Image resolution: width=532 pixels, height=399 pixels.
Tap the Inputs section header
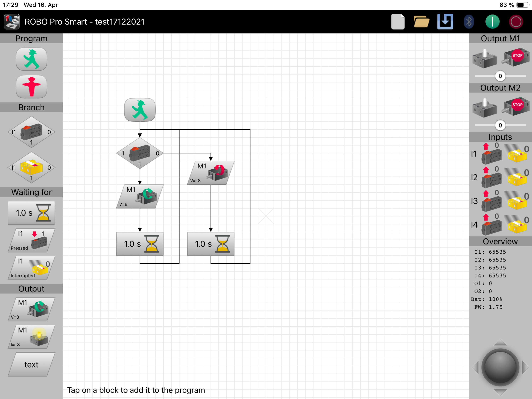click(x=500, y=137)
